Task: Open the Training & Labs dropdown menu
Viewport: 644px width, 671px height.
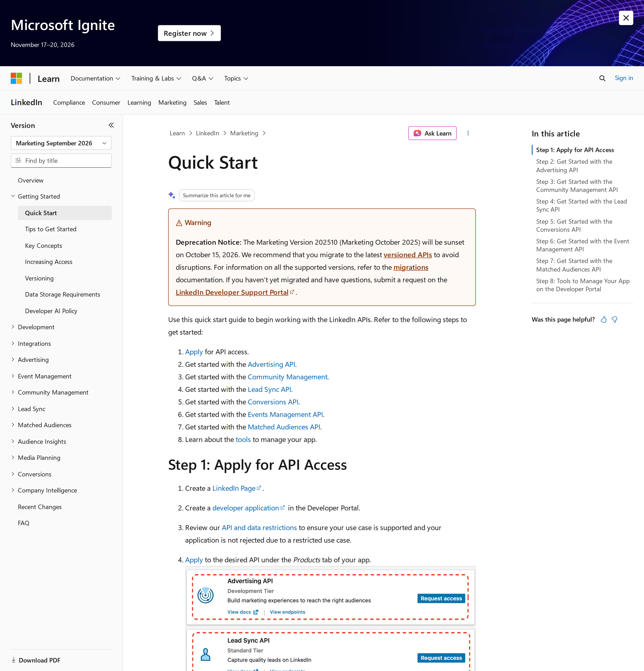Action: 156,79
